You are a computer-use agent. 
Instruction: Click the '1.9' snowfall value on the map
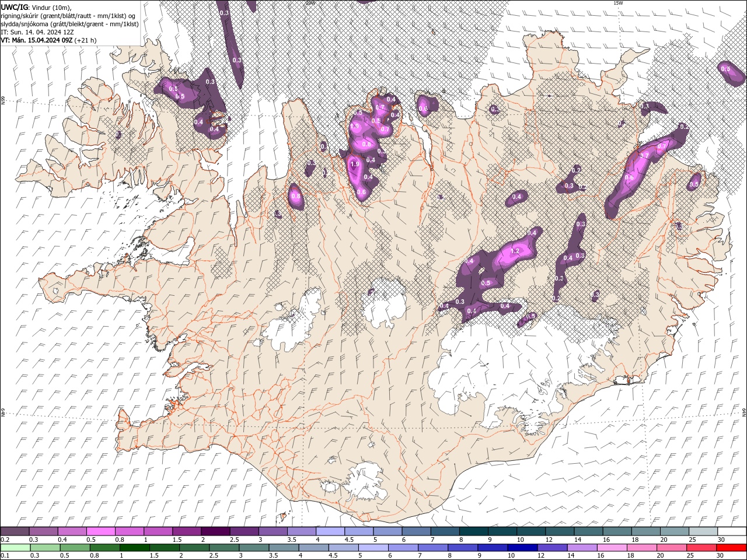354,164
